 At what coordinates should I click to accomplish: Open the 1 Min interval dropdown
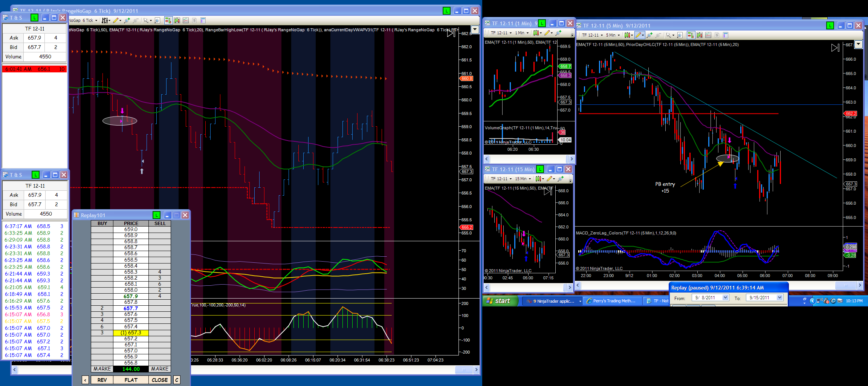pyautogui.click(x=527, y=33)
